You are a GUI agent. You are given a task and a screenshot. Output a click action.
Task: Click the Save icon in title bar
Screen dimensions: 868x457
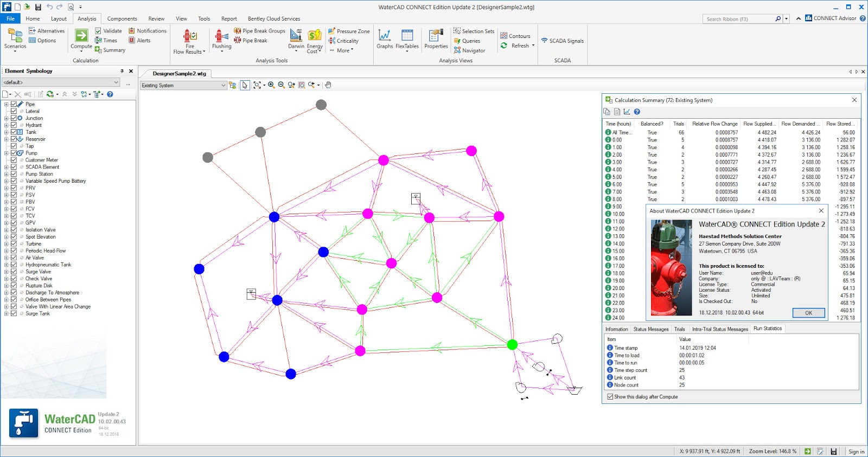click(x=38, y=7)
